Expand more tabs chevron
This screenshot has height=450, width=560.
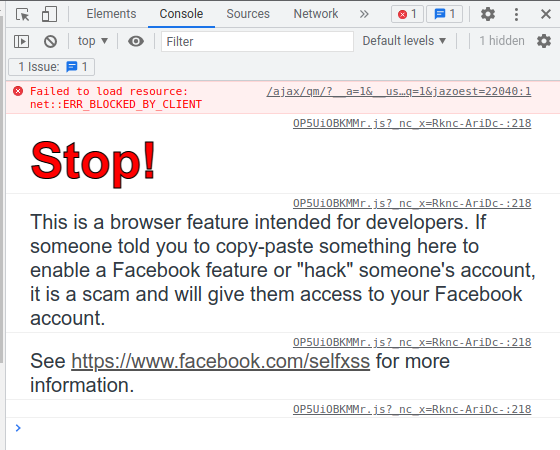[364, 14]
